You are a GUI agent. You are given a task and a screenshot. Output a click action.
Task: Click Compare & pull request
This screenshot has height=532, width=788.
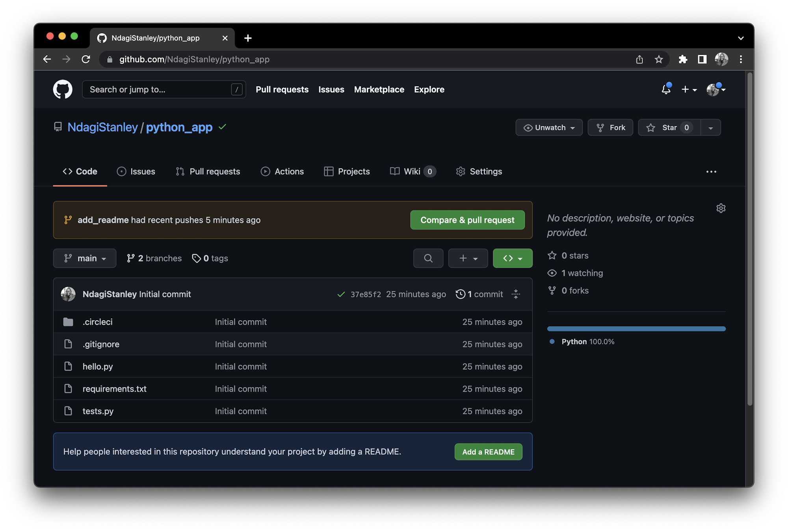point(467,220)
